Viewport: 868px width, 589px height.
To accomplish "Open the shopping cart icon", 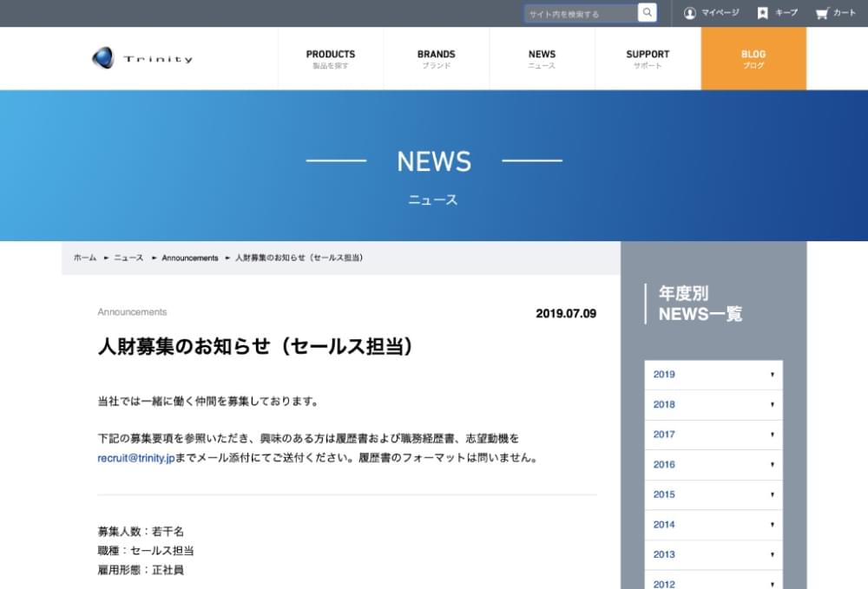I will tap(821, 13).
